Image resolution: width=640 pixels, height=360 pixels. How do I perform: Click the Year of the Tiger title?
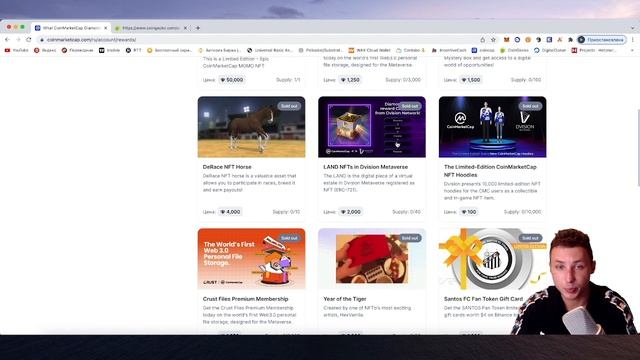coord(344,299)
